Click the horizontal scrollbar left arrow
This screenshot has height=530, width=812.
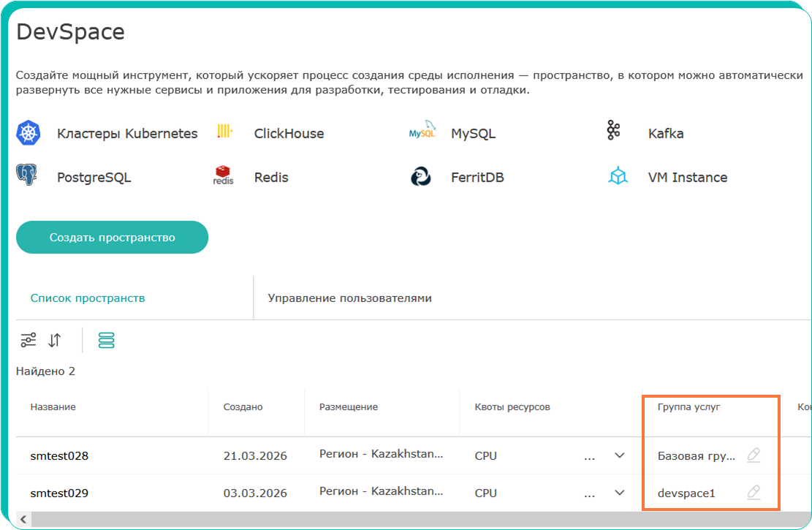[x=23, y=519]
